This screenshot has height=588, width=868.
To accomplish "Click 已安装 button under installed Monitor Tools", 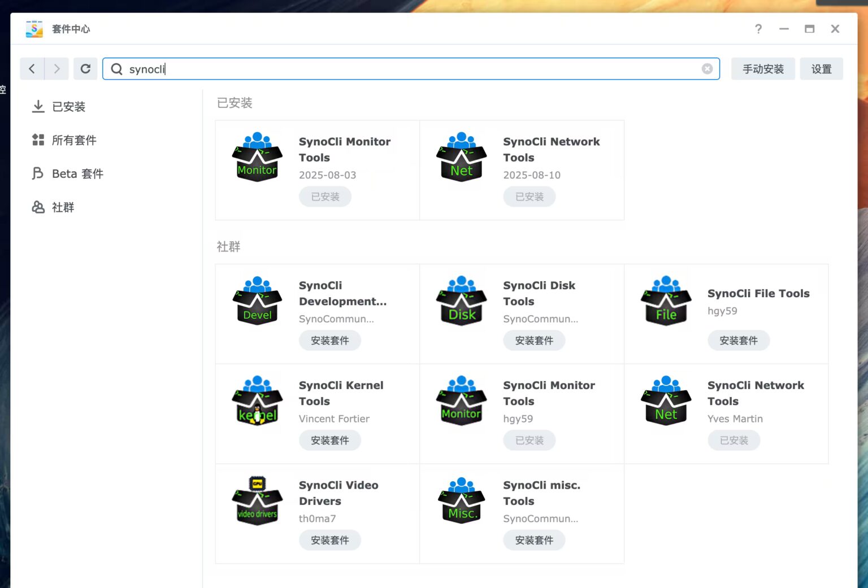I will point(325,197).
